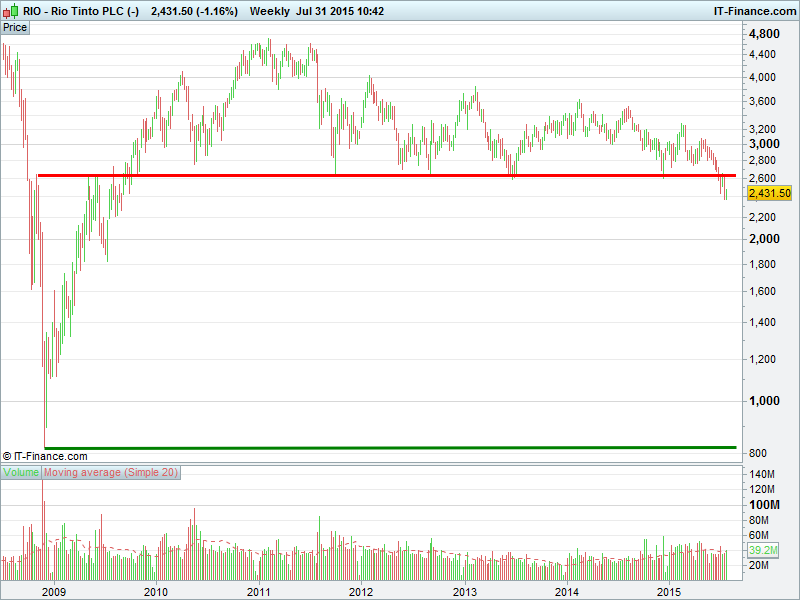Click the 140M volume axis label
Screen dimensions: 800x600
click(762, 474)
